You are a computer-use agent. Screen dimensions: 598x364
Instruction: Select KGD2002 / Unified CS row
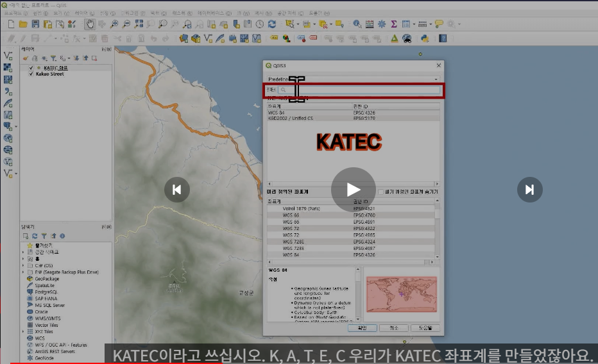(x=353, y=119)
